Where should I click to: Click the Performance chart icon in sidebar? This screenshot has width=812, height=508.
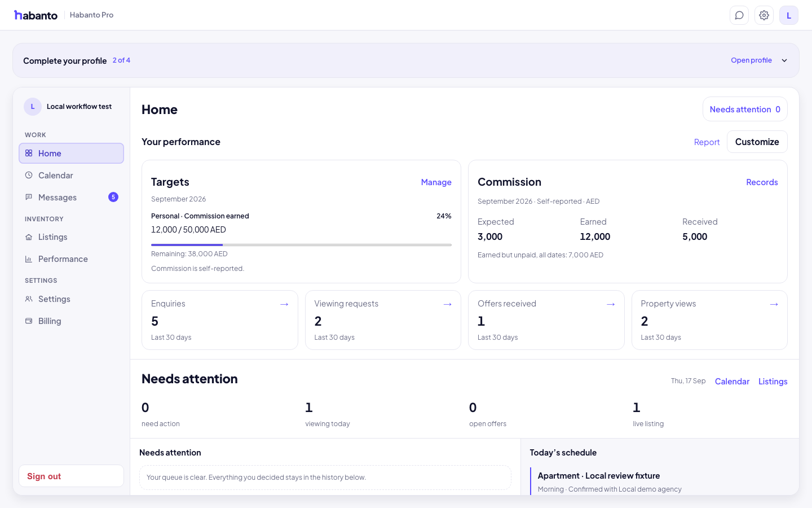pyautogui.click(x=29, y=259)
